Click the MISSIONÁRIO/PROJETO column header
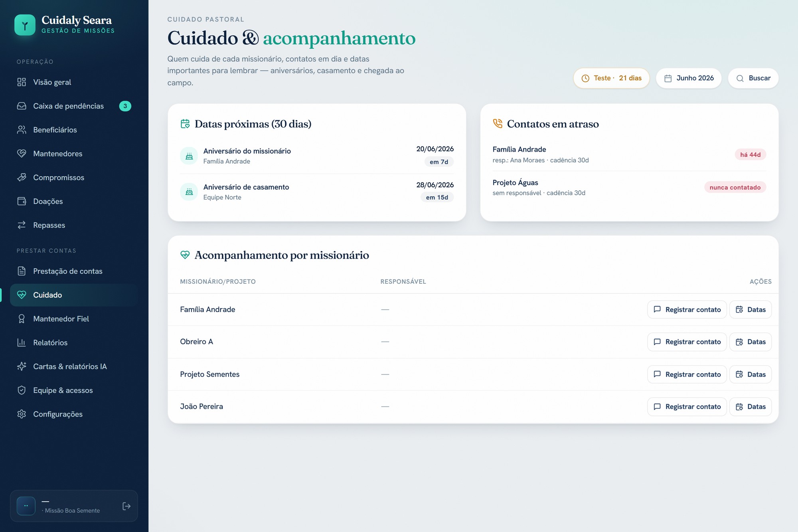The height and width of the screenshot is (532, 798). pyautogui.click(x=218, y=282)
